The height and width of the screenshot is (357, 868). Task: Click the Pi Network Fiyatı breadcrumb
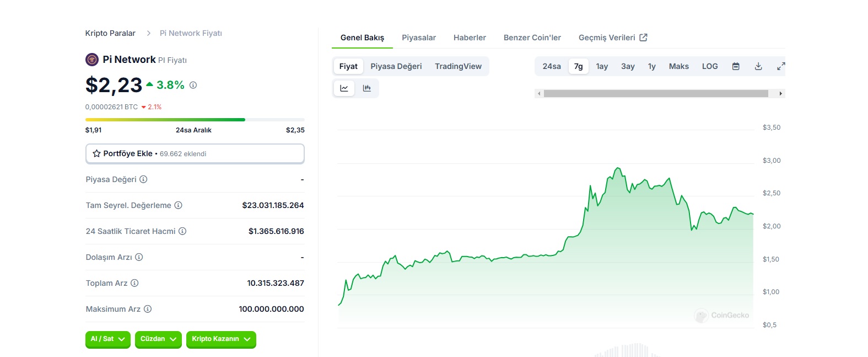191,33
